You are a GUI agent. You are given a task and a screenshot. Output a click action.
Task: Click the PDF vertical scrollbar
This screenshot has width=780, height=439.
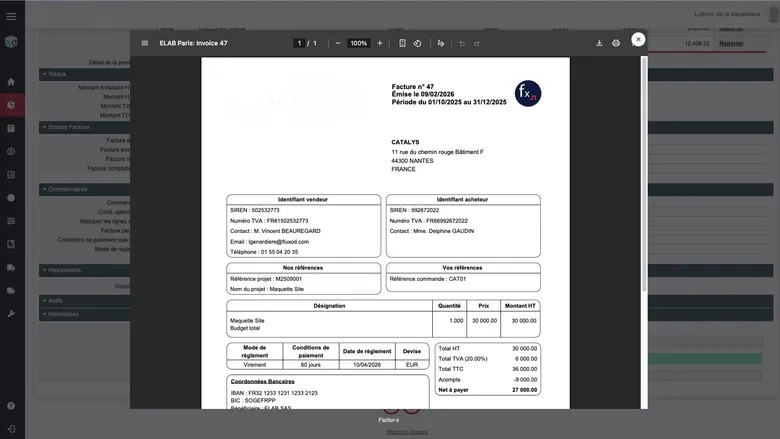[x=643, y=180]
